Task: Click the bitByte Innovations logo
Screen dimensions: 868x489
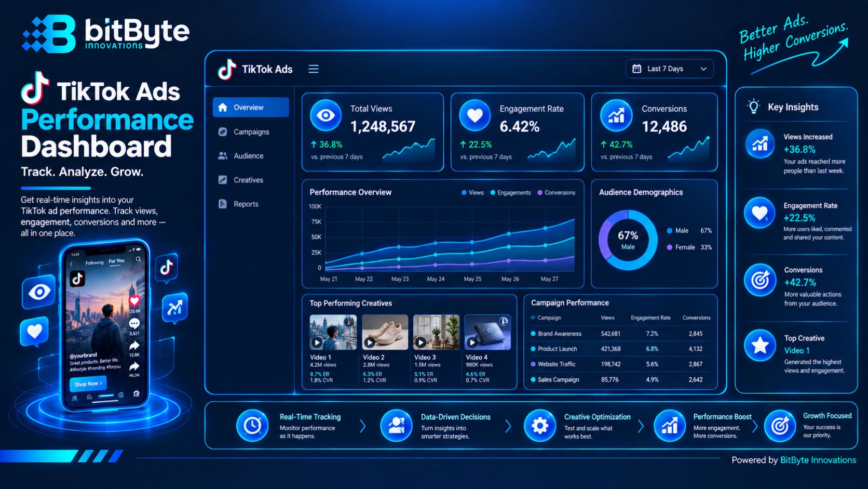Action: pos(105,34)
